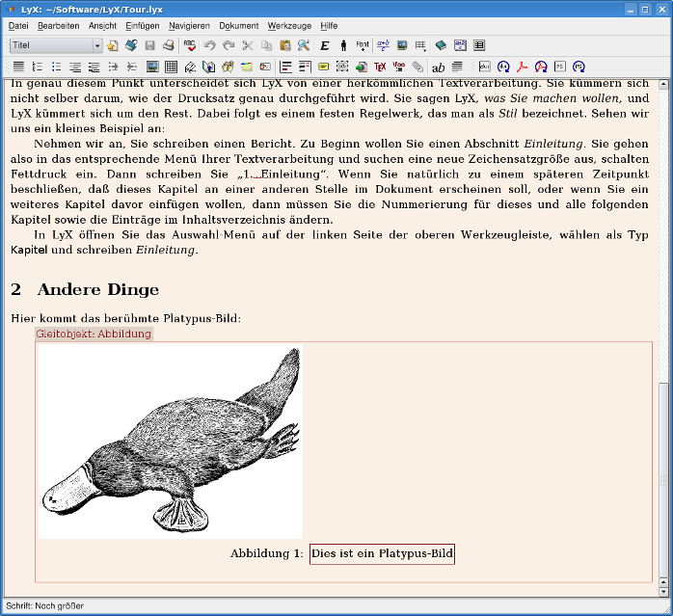Open find and replace magnifier
The width and height of the screenshot is (673, 616).
point(304,45)
